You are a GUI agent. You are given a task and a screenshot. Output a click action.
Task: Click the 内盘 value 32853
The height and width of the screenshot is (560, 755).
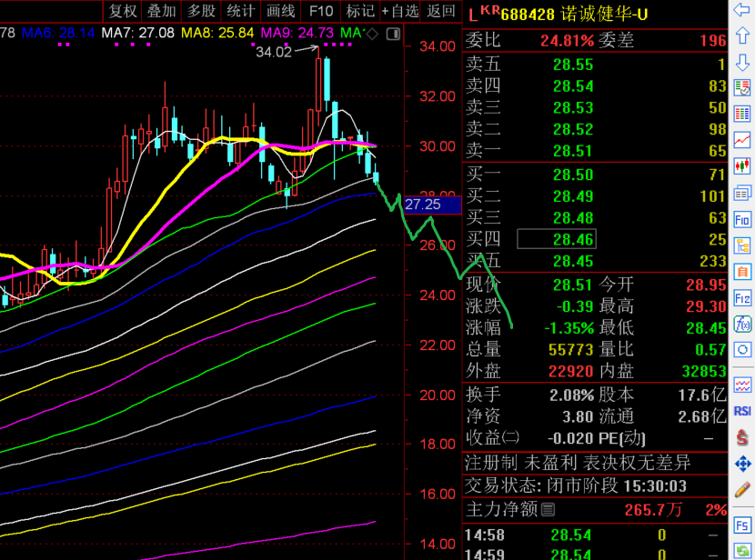click(704, 372)
